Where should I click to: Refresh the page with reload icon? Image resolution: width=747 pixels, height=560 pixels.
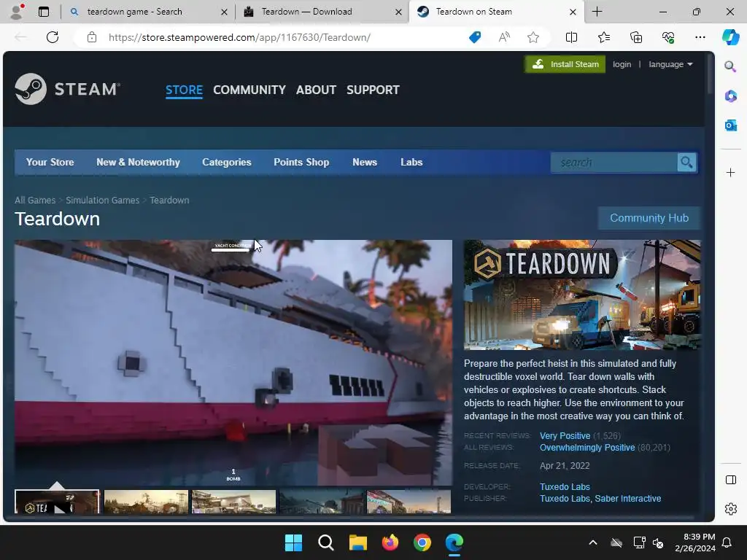point(53,37)
